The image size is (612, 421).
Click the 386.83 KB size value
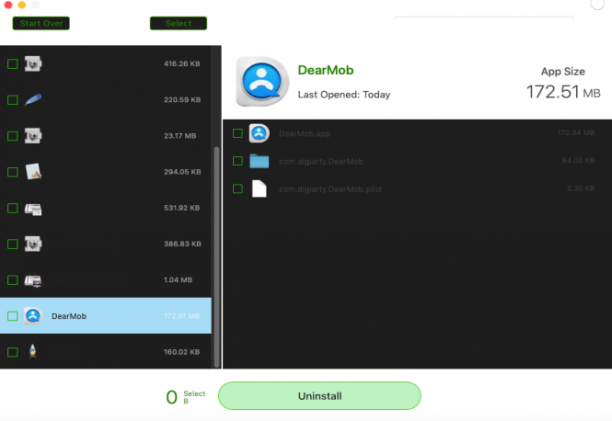coord(182,244)
